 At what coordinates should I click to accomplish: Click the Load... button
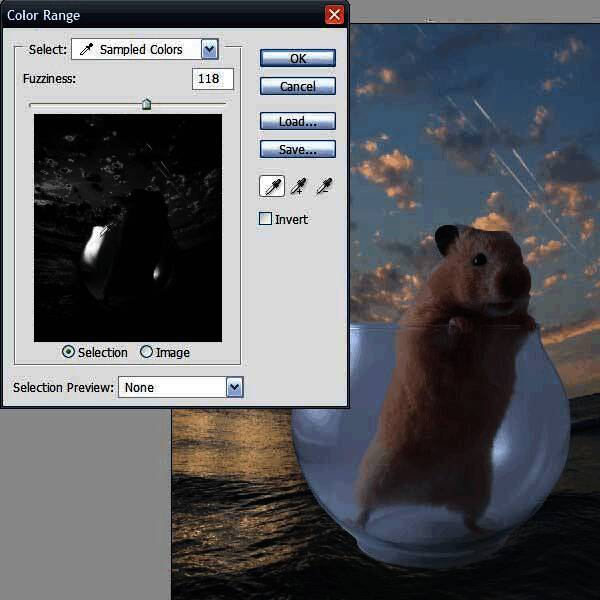[297, 121]
